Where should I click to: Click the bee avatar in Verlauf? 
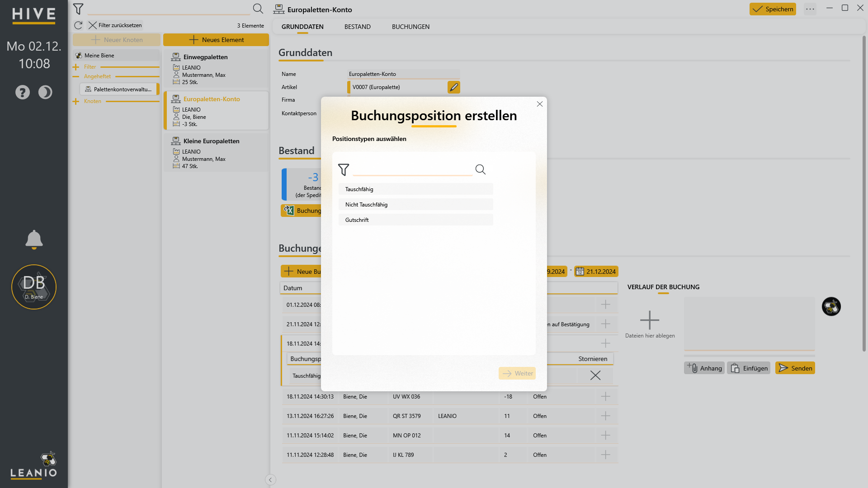[x=831, y=307]
